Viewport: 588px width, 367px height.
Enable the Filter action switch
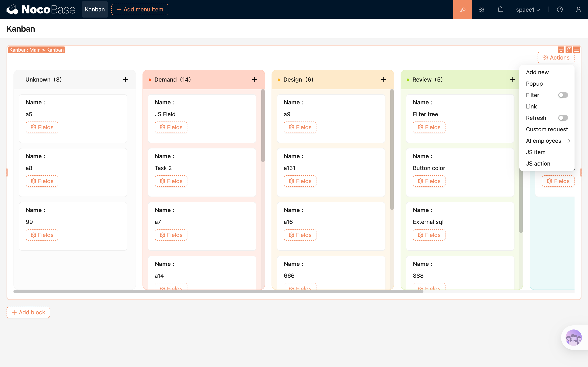pos(563,95)
